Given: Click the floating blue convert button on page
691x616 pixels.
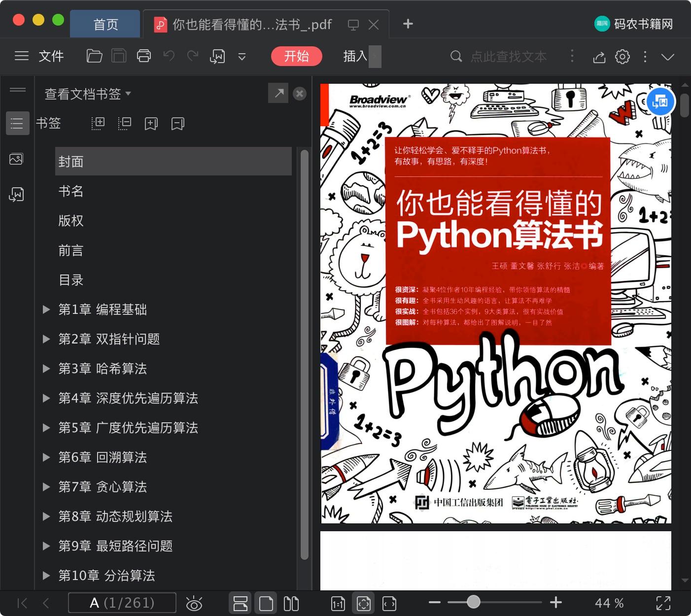Looking at the screenshot, I should point(660,102).
